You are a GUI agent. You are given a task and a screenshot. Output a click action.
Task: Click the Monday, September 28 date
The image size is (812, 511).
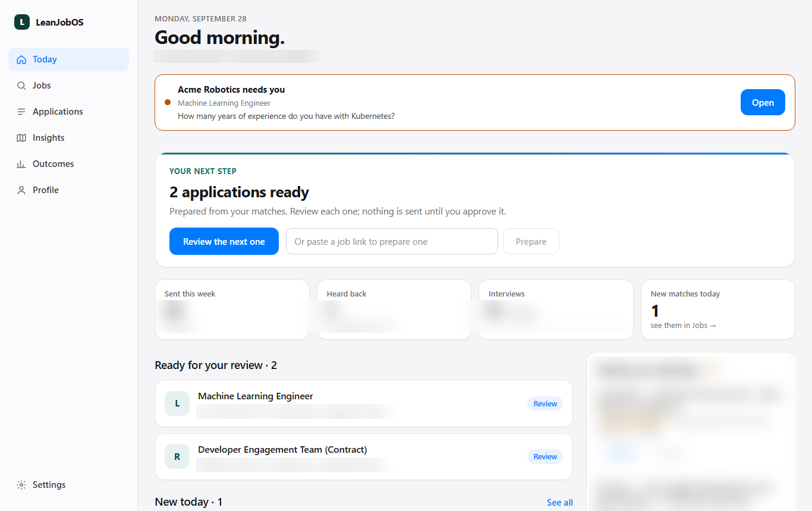(200, 19)
